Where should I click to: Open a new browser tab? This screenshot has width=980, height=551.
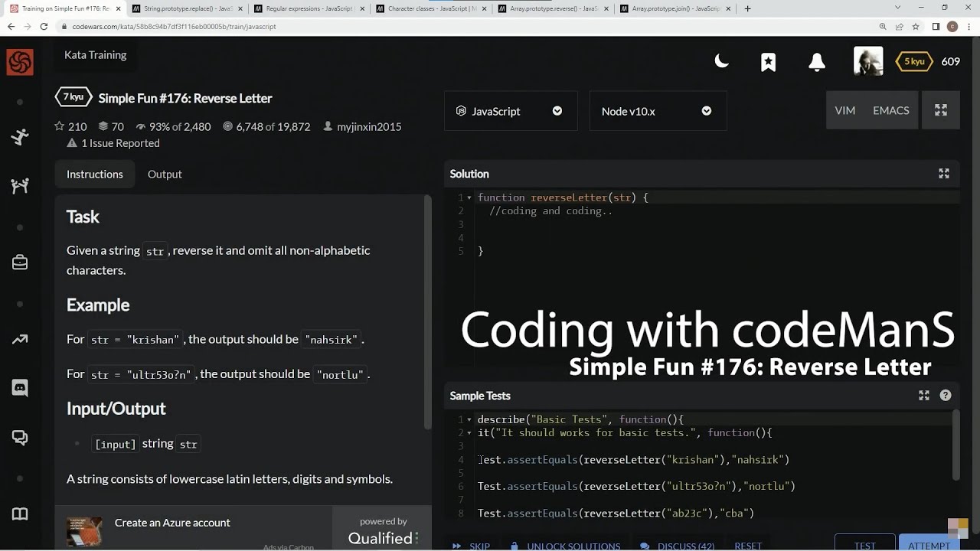[747, 8]
